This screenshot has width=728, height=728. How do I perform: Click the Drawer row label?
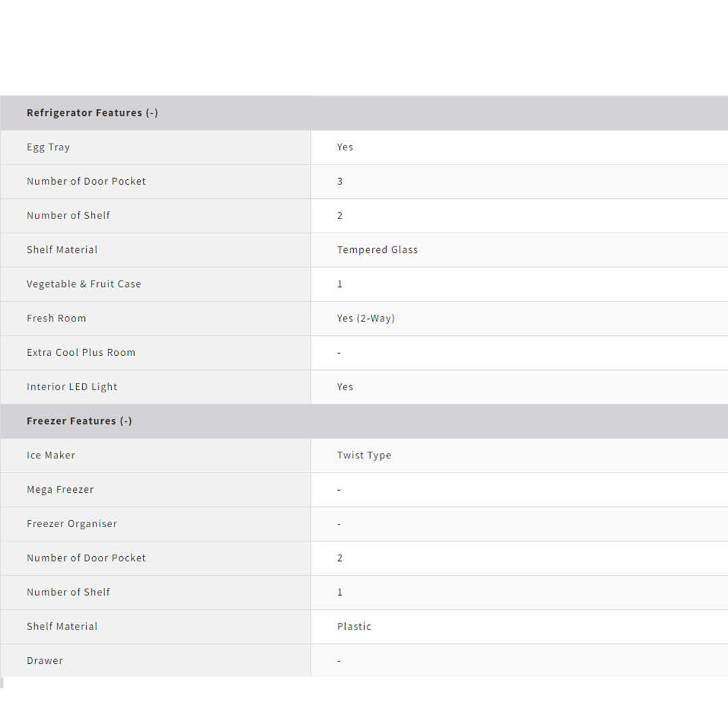pos(45,661)
